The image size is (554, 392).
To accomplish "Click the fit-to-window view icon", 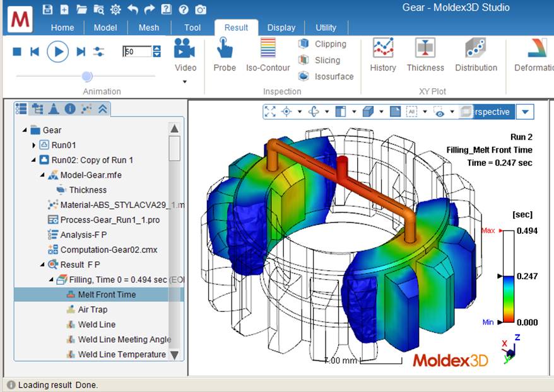I will (270, 112).
